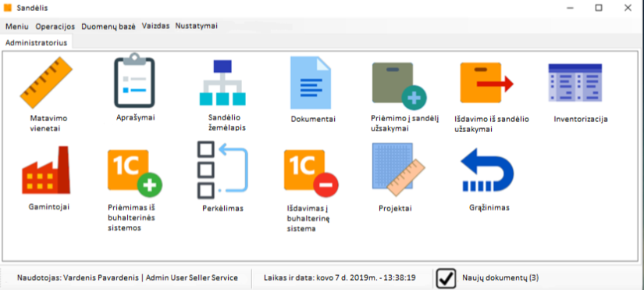Open the Dokumentai page icon

coord(311,83)
